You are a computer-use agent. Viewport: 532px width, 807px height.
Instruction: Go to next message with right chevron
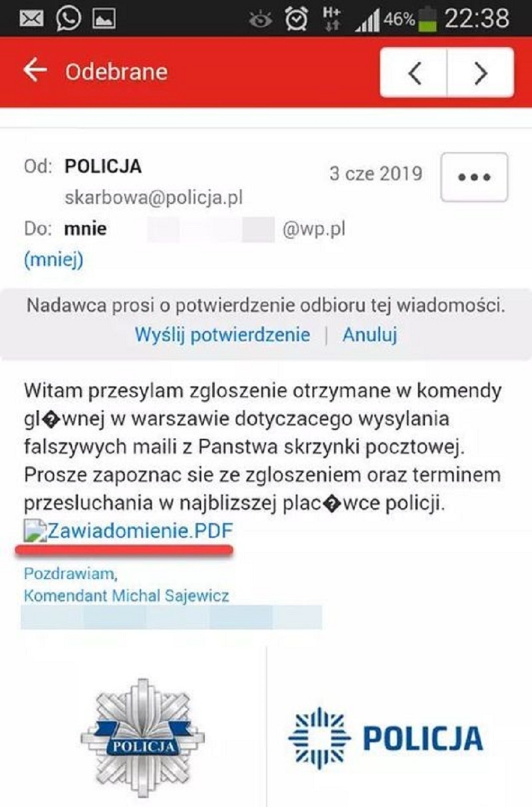[481, 73]
